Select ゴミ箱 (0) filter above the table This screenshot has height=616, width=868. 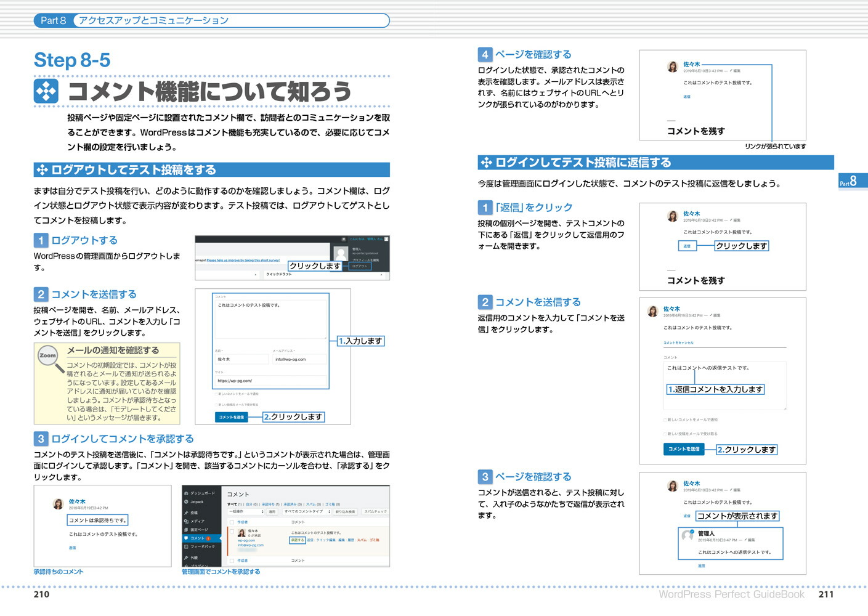pyautogui.click(x=333, y=505)
